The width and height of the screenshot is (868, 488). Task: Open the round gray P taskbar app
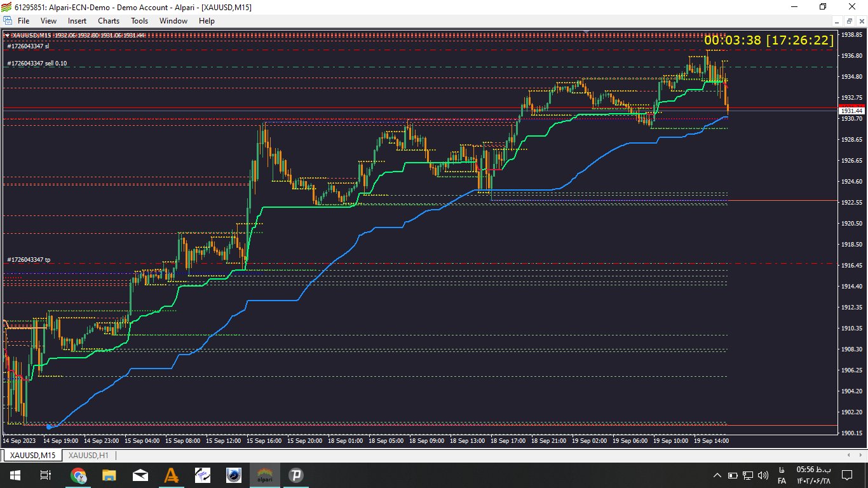point(295,475)
